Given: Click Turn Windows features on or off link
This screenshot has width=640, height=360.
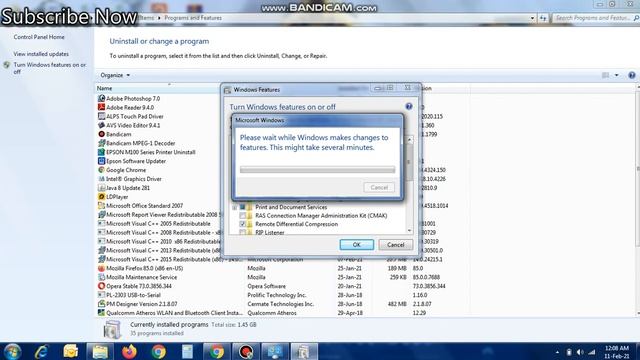Looking at the screenshot, I should 49,68.
